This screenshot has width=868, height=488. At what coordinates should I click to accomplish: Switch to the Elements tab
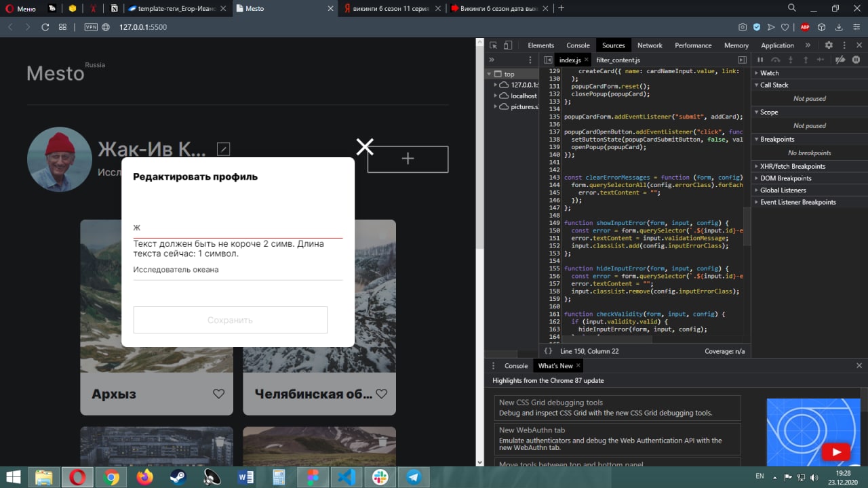click(540, 45)
